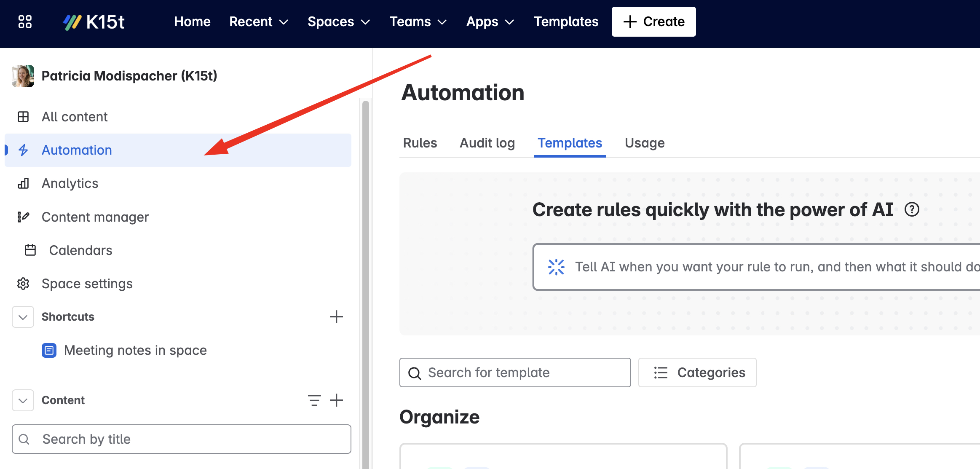
Task: Click the All content grid icon
Action: click(23, 117)
